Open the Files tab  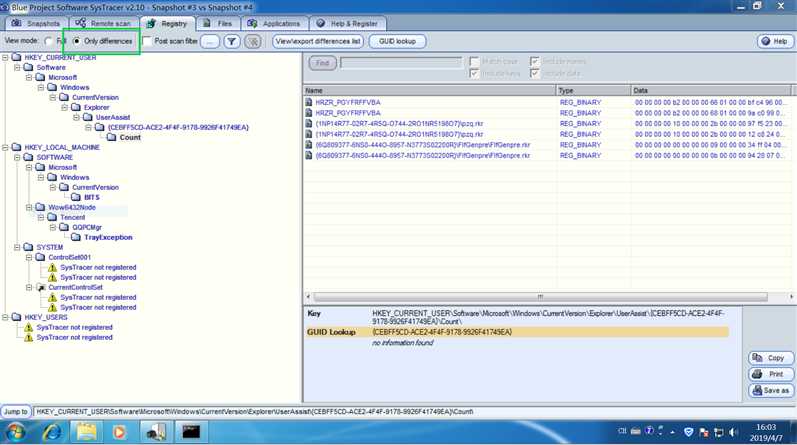point(218,23)
